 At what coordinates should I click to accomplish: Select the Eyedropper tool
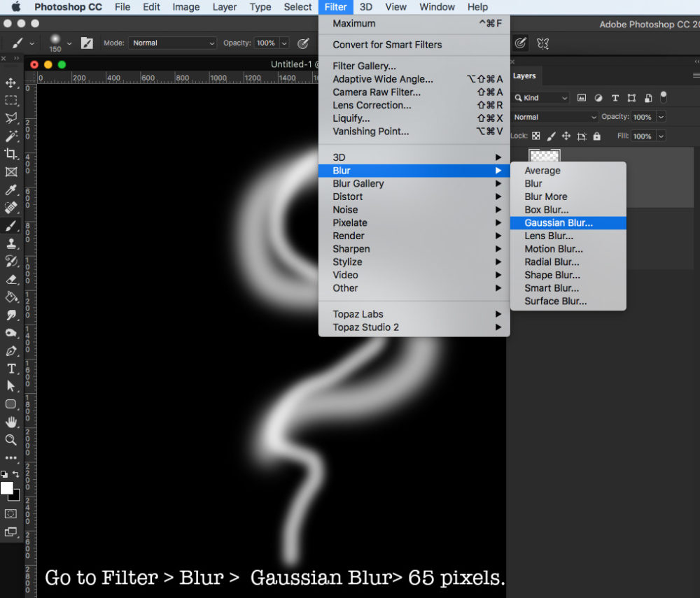(x=10, y=190)
